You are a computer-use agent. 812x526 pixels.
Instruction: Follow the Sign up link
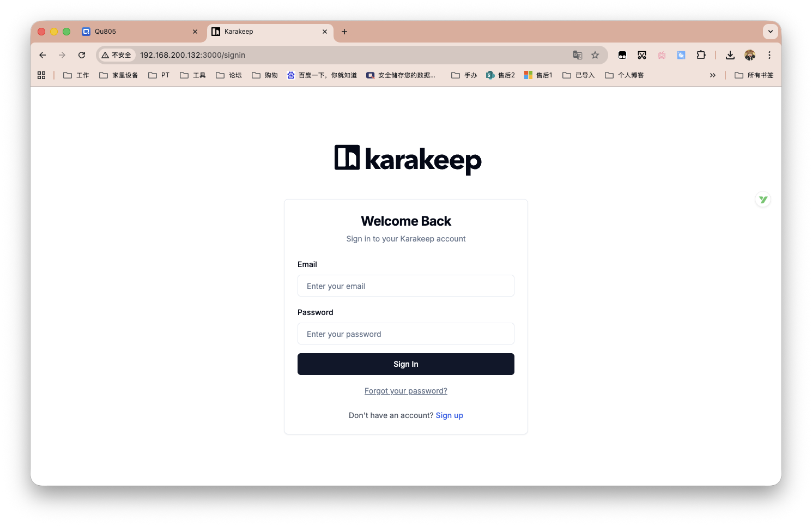(449, 415)
